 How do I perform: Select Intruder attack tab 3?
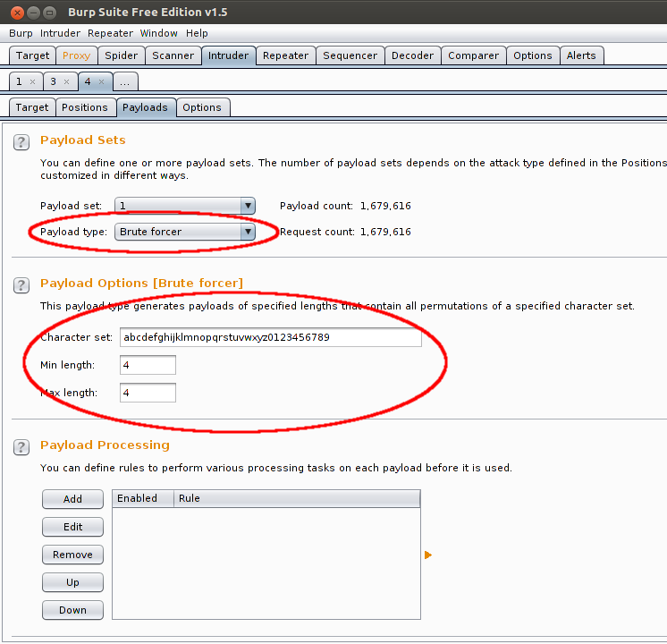click(x=53, y=81)
